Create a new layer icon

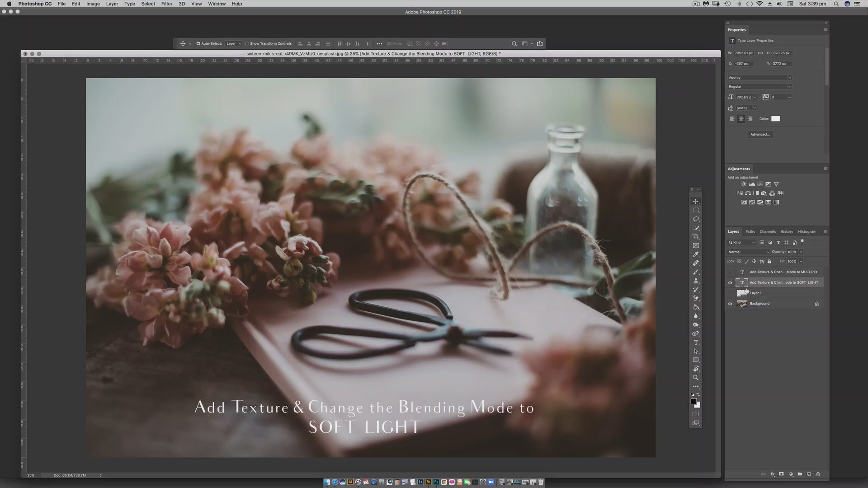(x=809, y=474)
